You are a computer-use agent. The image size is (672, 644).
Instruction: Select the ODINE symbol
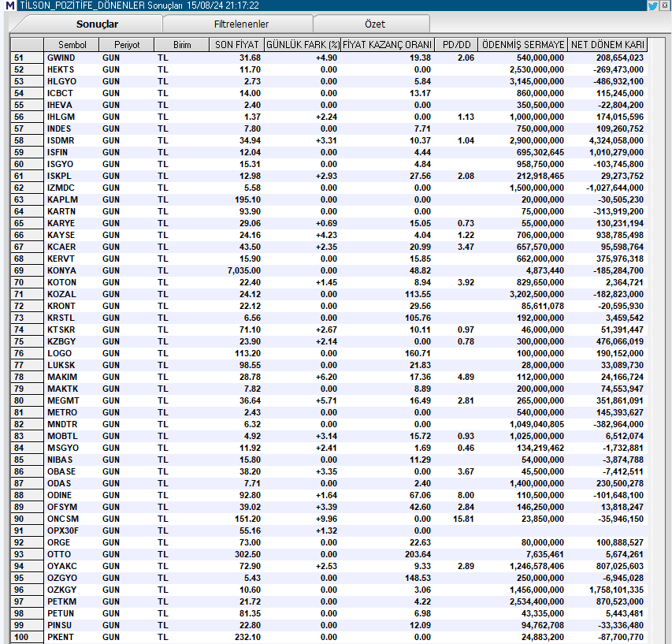(59, 495)
